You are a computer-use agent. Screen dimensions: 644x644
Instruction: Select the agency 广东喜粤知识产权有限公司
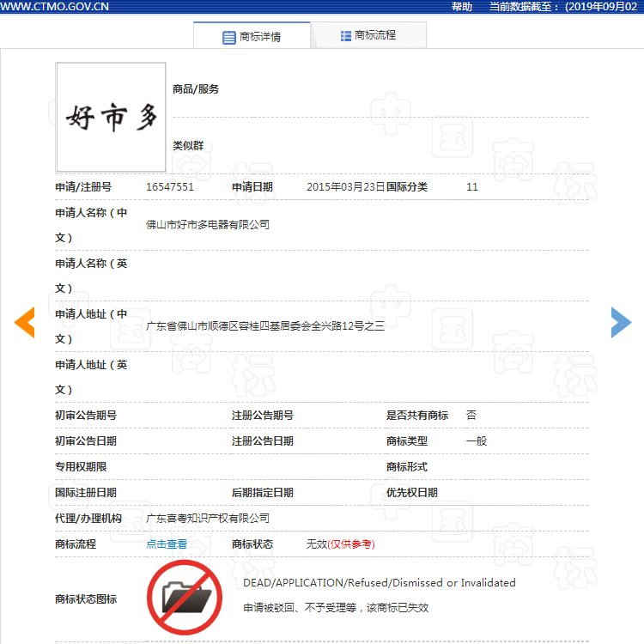[x=208, y=519]
